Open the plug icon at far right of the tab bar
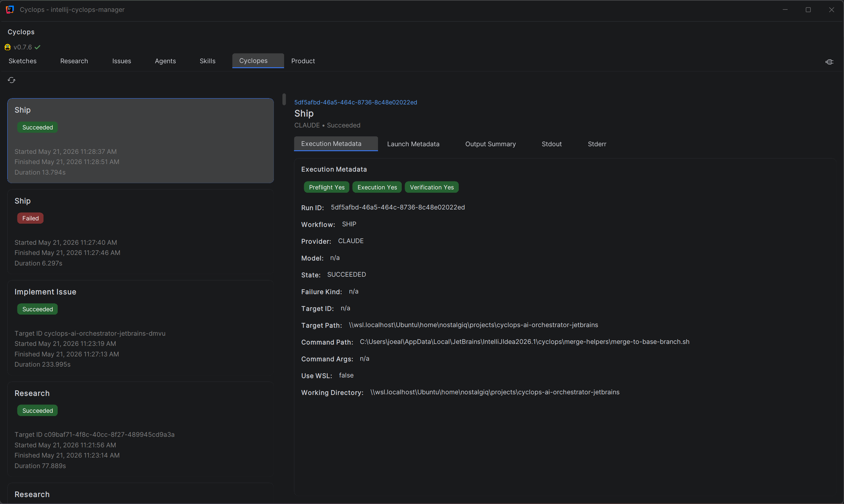844x504 pixels. pyautogui.click(x=829, y=62)
